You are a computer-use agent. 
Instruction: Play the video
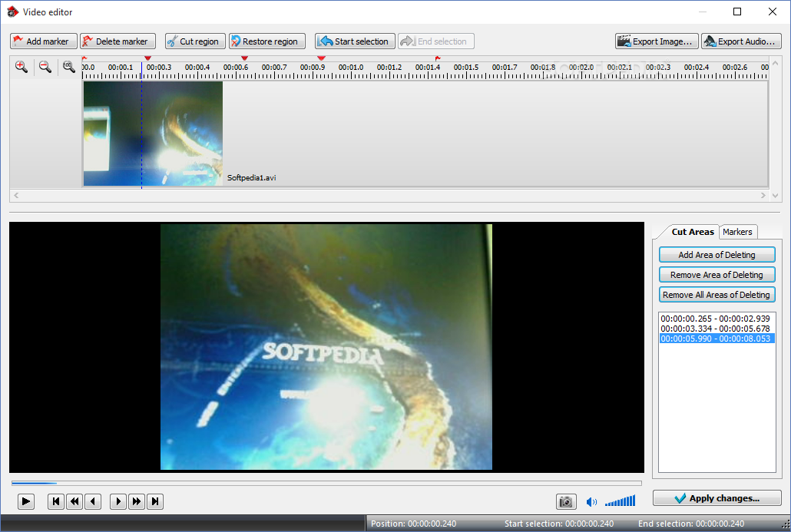point(26,501)
